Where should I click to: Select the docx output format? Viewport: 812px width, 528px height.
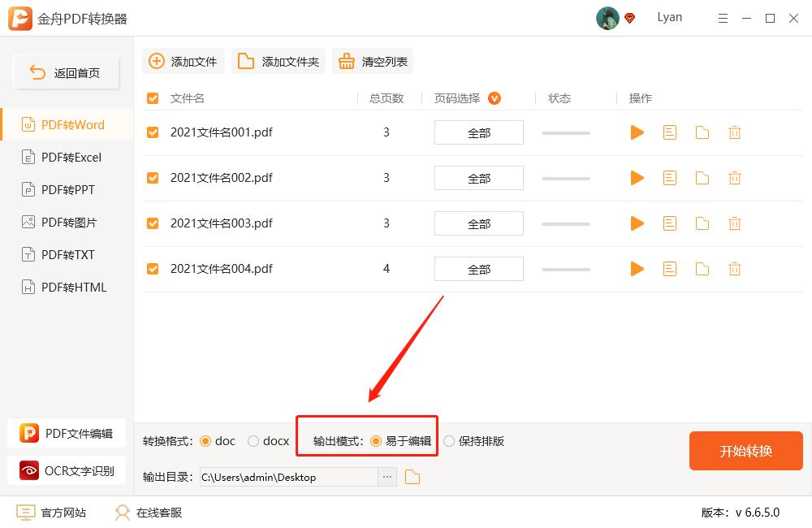point(252,440)
